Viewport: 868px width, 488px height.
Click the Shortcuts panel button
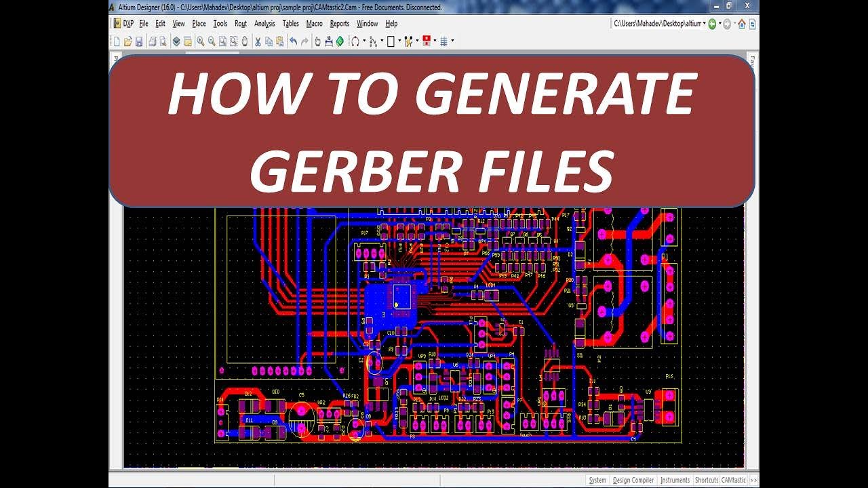pos(706,481)
